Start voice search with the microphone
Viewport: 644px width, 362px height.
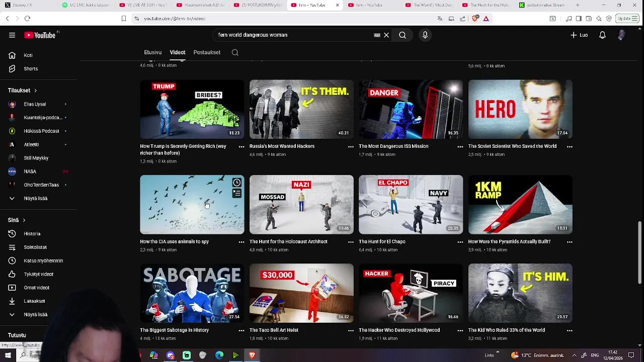[425, 35]
